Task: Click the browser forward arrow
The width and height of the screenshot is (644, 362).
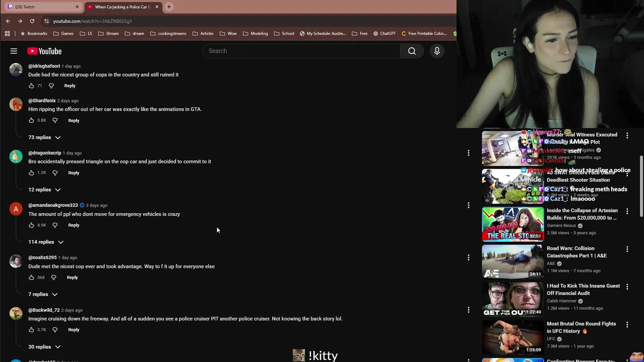Action: point(20,21)
